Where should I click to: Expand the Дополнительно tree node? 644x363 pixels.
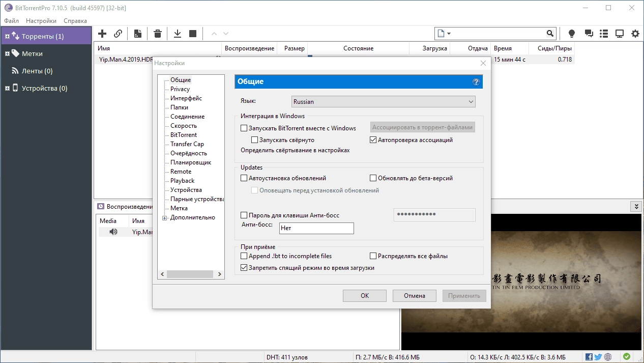coord(164,218)
